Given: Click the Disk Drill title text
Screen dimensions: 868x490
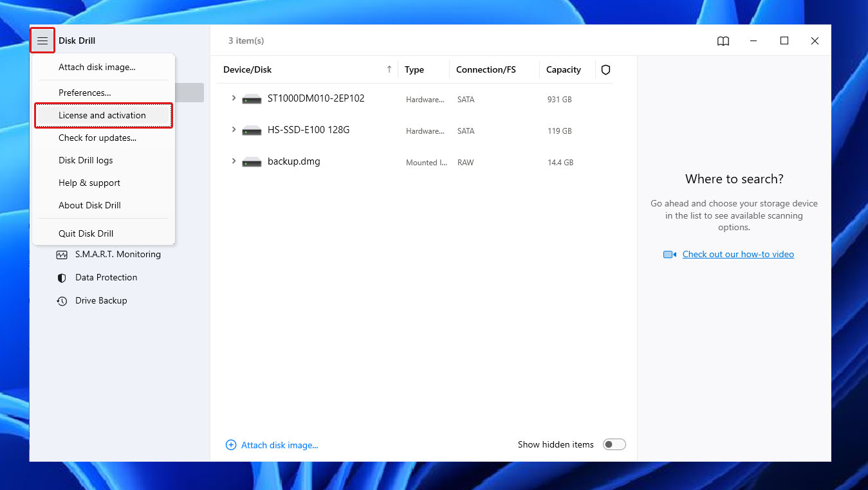Looking at the screenshot, I should pyautogui.click(x=77, y=41).
